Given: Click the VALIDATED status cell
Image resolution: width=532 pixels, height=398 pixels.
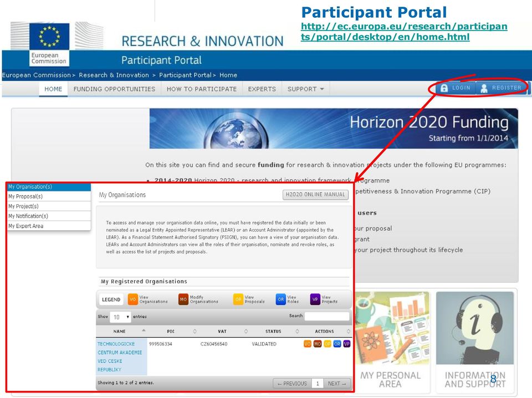Looking at the screenshot, I should (264, 344).
